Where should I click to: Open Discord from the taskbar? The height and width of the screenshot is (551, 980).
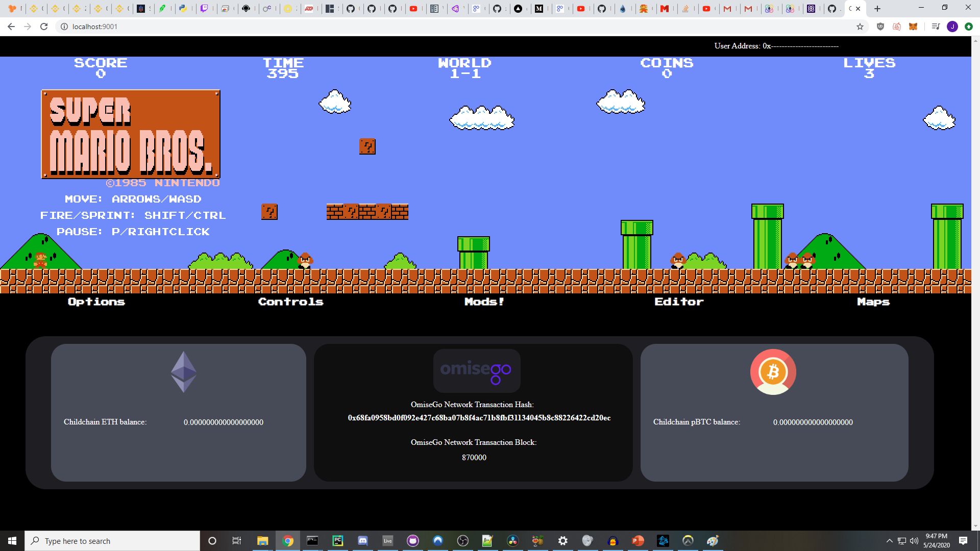[363, 541]
